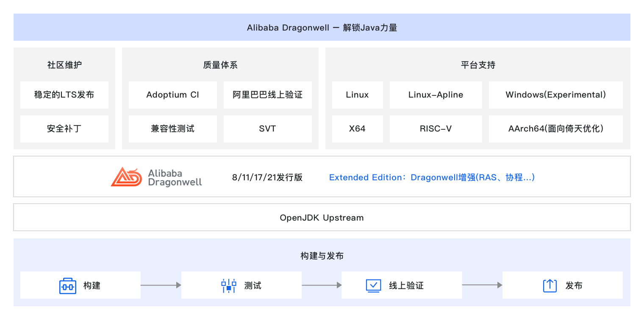Click the Adoptium CI box

[x=173, y=95]
